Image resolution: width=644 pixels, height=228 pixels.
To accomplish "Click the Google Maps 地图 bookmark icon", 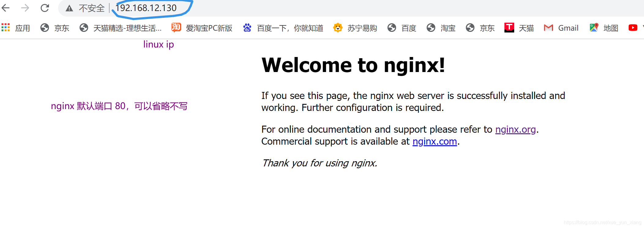I will pyautogui.click(x=594, y=28).
